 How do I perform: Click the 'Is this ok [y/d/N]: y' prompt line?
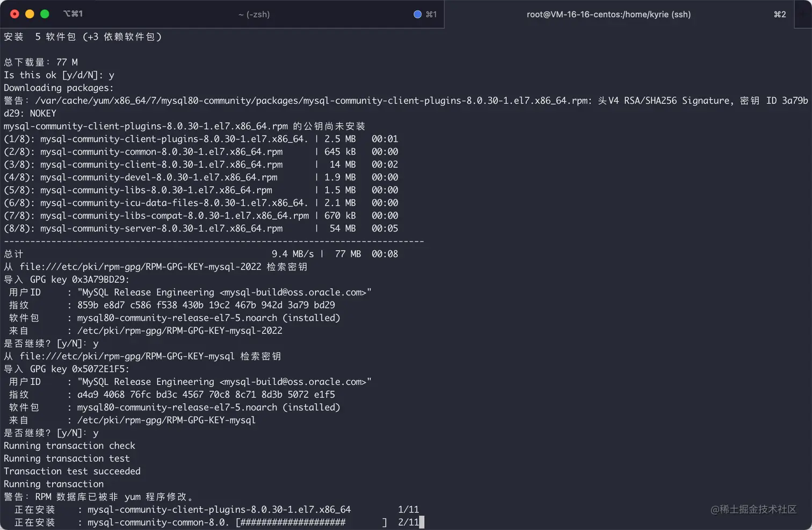pos(59,75)
